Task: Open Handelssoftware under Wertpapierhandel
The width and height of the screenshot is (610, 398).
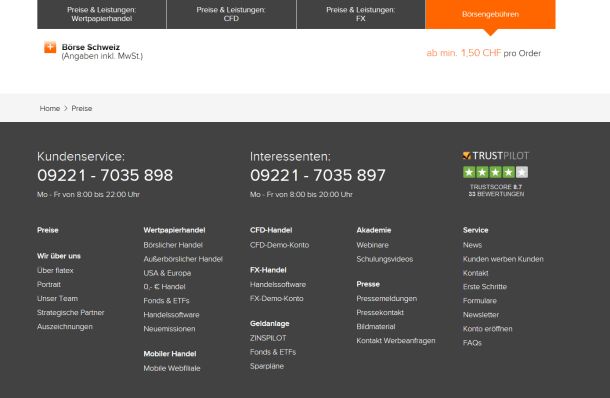Action: tap(171, 315)
